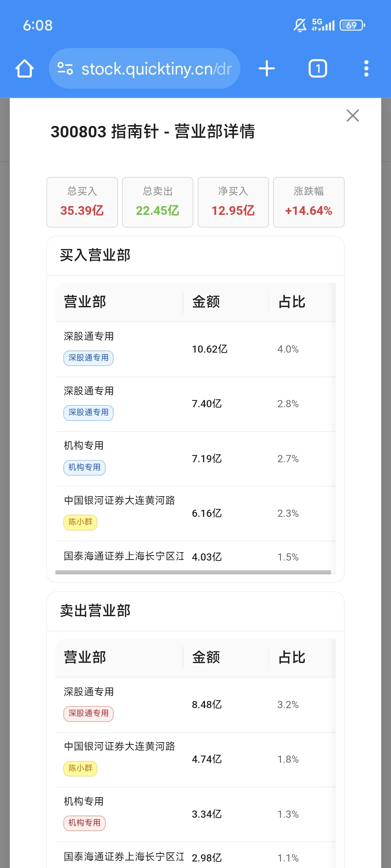Close the 营业部详情 dialog
This screenshot has width=391, height=868.
[x=353, y=116]
